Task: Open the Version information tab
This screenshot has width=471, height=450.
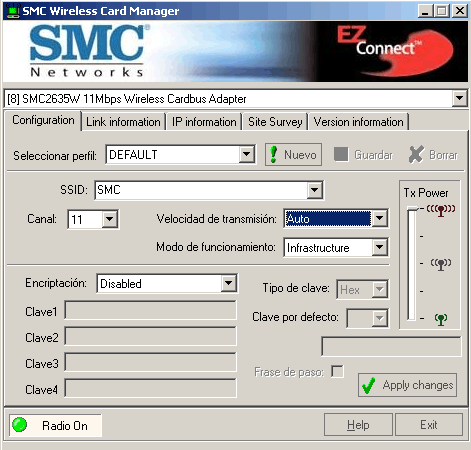Action: pyautogui.click(x=359, y=122)
